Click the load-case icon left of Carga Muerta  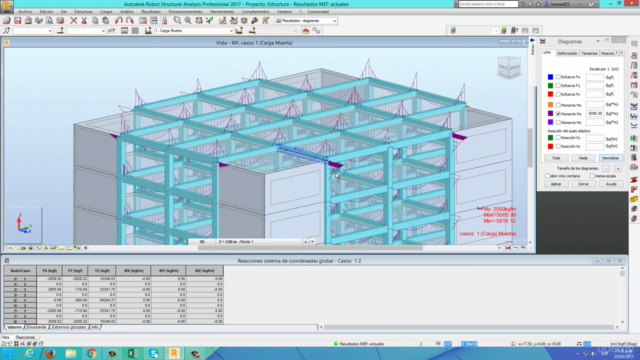click(148, 31)
